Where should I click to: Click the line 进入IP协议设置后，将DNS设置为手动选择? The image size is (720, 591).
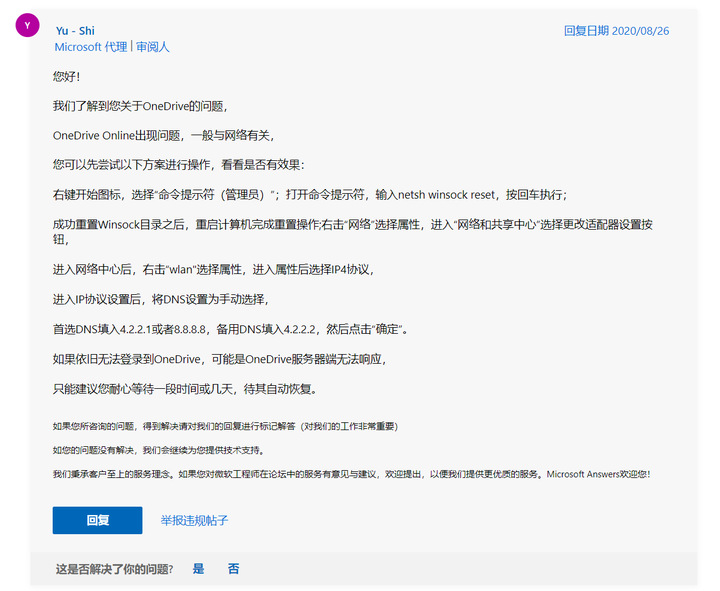(161, 299)
